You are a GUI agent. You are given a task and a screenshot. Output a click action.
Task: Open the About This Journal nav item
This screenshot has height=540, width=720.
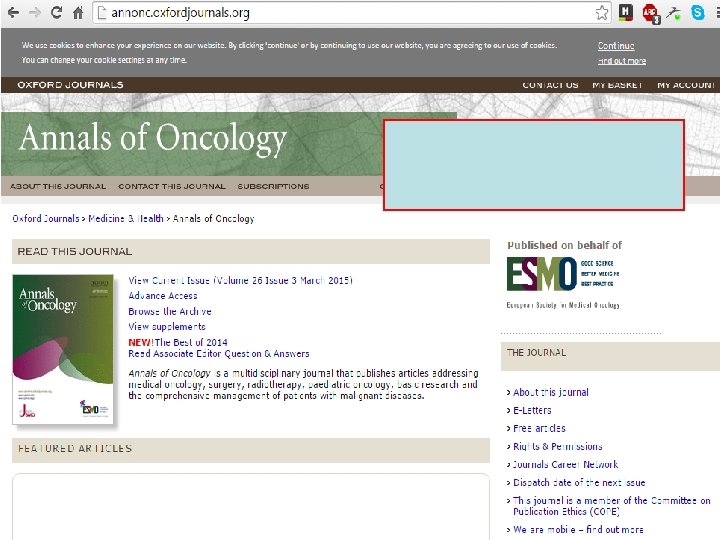(58, 186)
